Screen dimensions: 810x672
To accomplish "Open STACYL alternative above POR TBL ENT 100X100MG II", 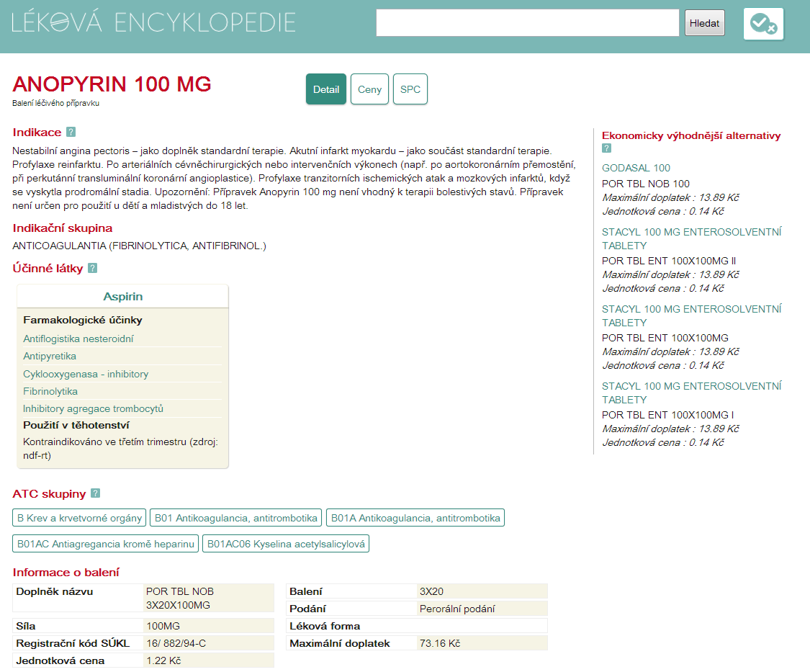I will click(692, 238).
